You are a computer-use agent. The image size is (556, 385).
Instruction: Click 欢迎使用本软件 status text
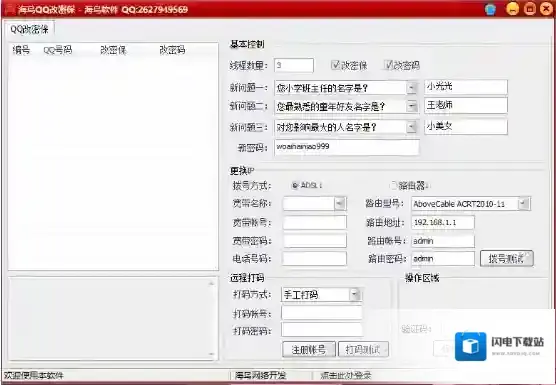33,375
